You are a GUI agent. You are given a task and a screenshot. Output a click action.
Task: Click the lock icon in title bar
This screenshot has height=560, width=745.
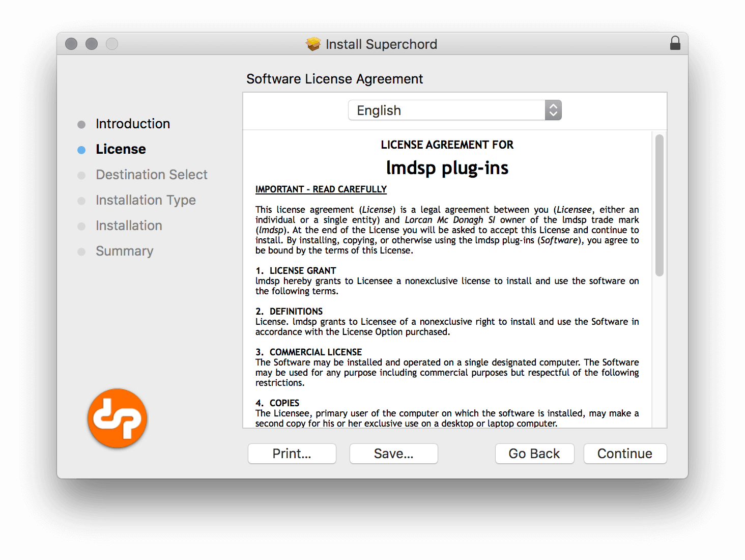675,43
